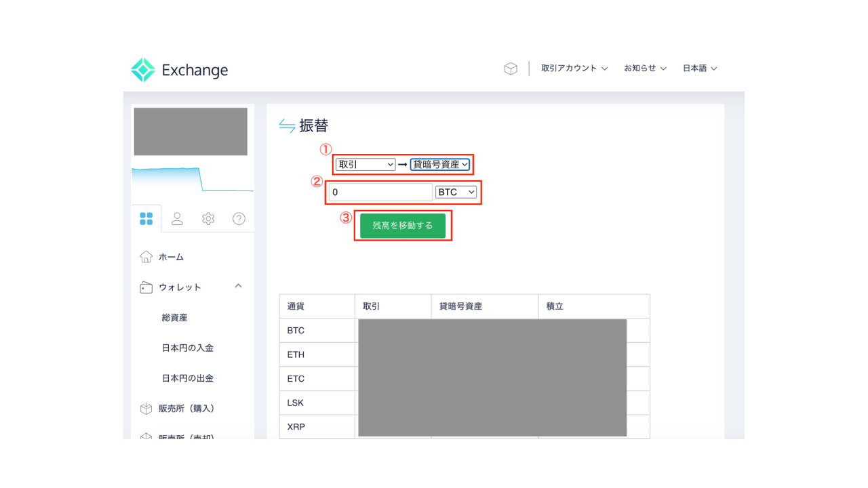Click the box icon beside 販売所（購入）
The image size is (868, 488).
tap(146, 408)
